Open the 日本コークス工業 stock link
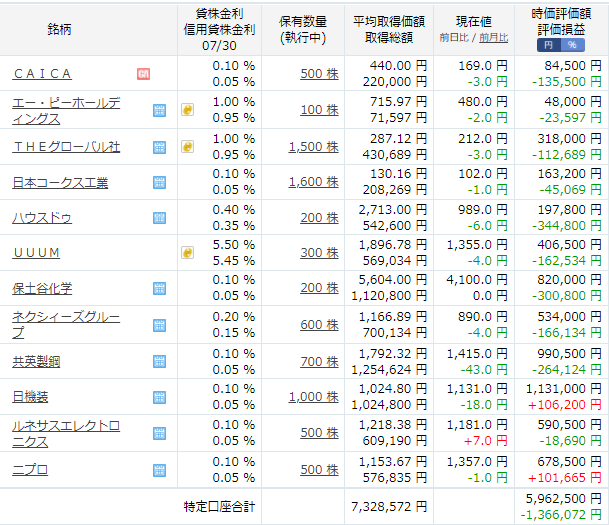Image resolution: width=609 pixels, height=525 pixels. (60, 183)
